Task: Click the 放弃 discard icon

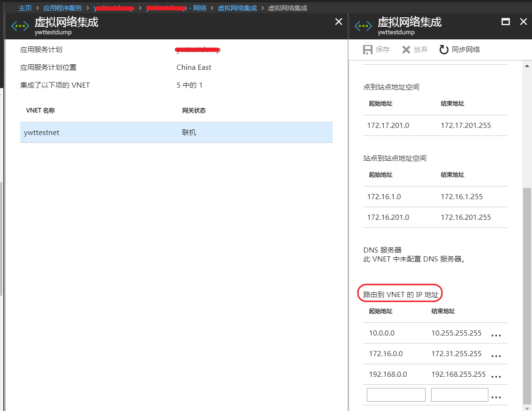Action: click(406, 50)
